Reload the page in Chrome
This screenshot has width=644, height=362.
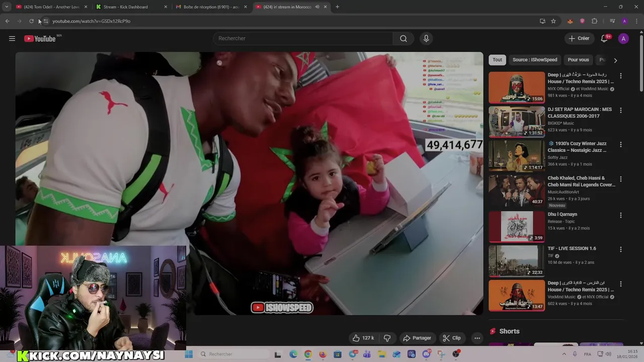pyautogui.click(x=31, y=21)
